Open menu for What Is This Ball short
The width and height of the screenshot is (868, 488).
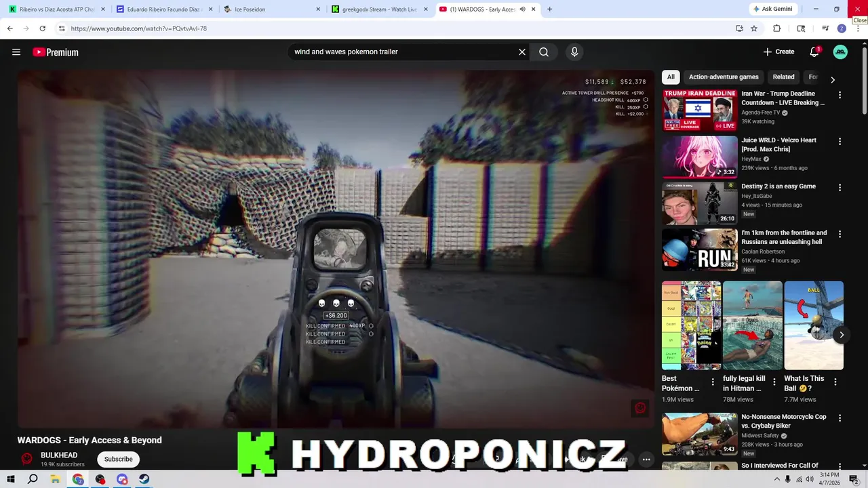point(835,382)
